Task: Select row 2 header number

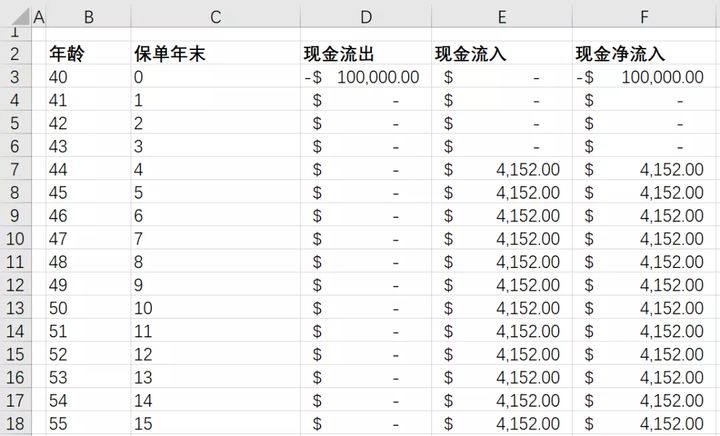Action: pos(15,54)
